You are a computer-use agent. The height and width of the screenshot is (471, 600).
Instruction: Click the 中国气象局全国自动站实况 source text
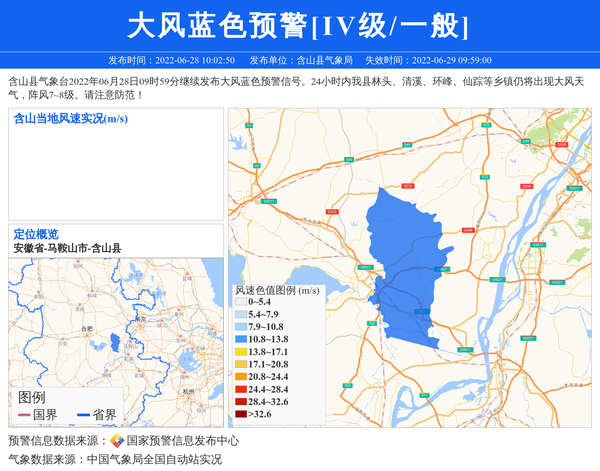(154, 459)
